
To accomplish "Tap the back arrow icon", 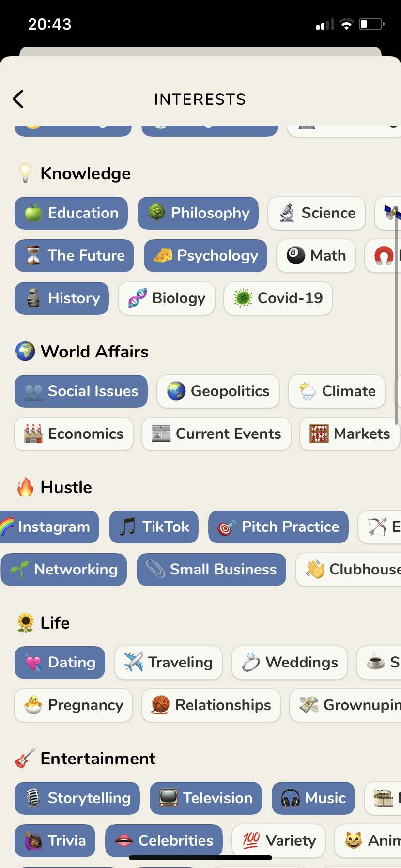I will coord(18,99).
